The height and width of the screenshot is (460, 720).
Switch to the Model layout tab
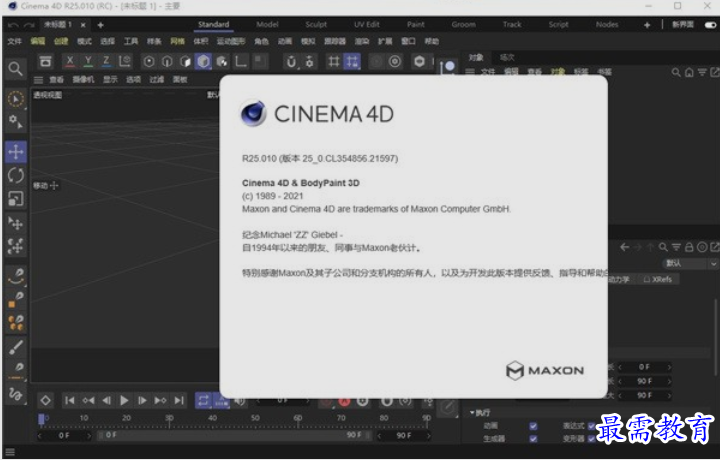coord(267,24)
